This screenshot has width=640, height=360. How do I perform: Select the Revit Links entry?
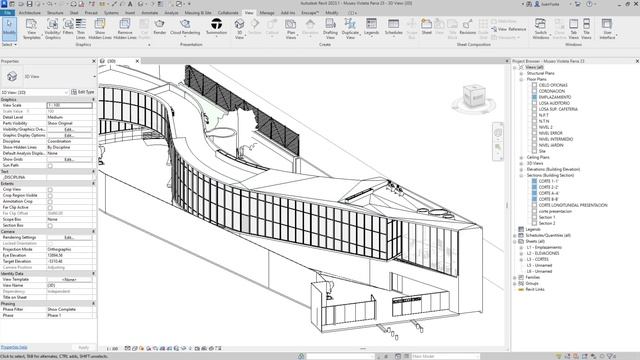click(535, 289)
